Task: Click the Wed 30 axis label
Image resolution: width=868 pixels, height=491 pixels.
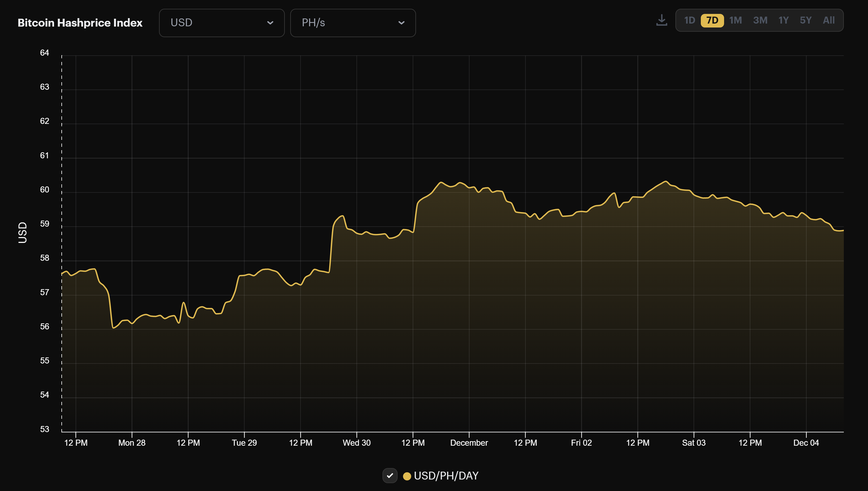Action: tap(357, 443)
